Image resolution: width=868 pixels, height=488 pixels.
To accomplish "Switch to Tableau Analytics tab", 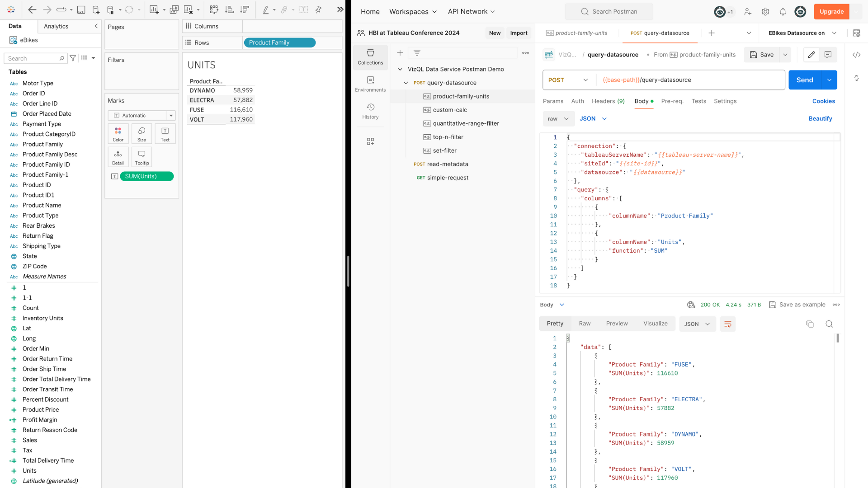I will click(56, 26).
